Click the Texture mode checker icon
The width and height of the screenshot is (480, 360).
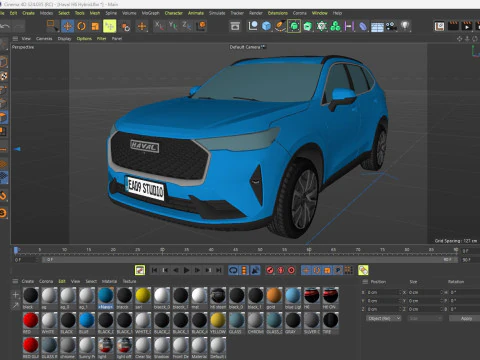(x=3, y=76)
